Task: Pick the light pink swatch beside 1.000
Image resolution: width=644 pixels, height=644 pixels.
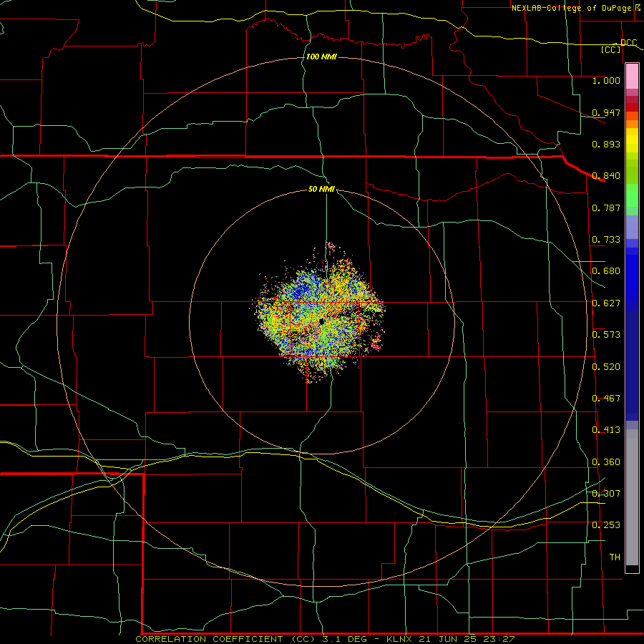Action: (632, 77)
